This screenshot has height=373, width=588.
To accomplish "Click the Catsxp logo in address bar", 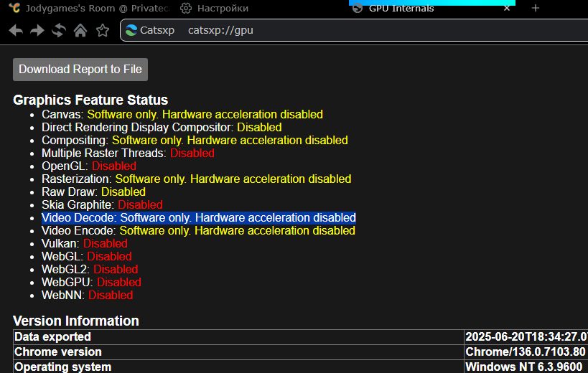I will pos(131,30).
